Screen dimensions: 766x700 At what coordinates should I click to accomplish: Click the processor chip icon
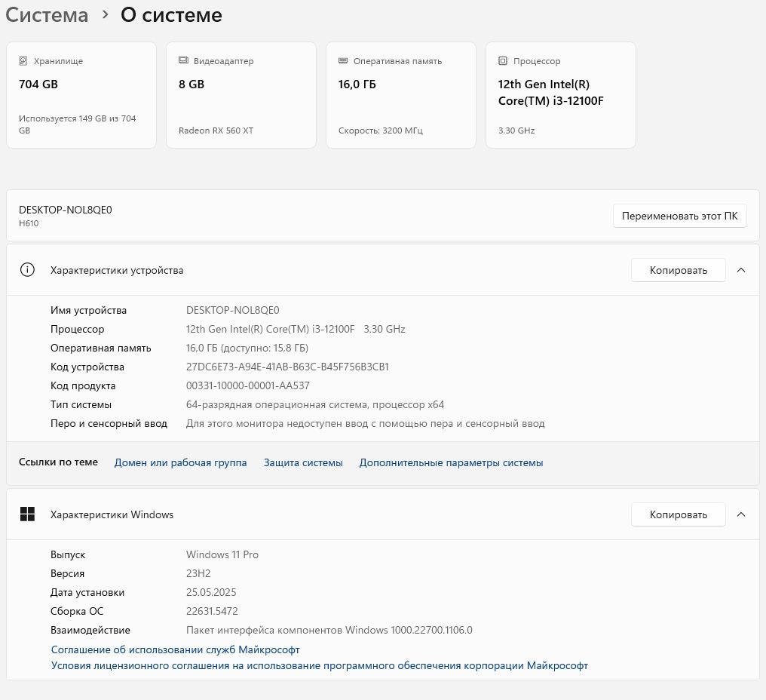tap(503, 60)
